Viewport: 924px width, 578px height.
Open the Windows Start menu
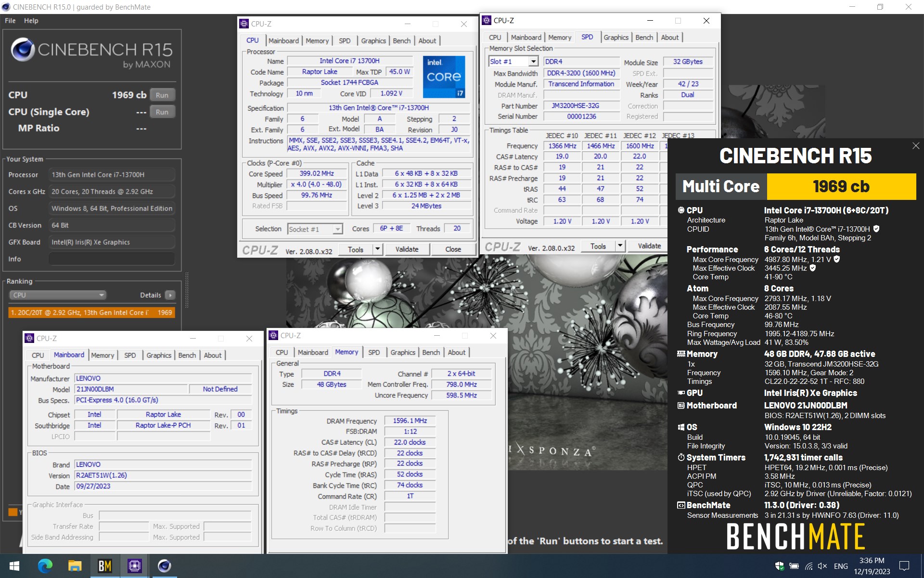tap(14, 566)
